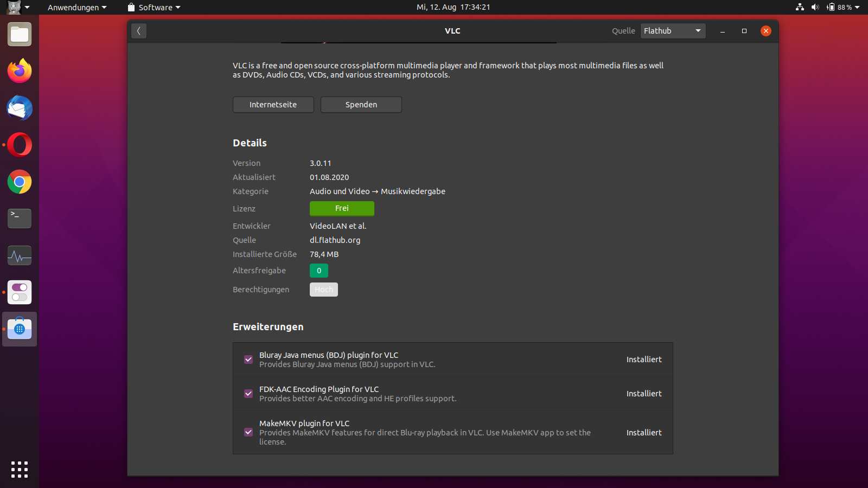This screenshot has width=868, height=488.
Task: Click the Spenden button
Action: (x=361, y=105)
